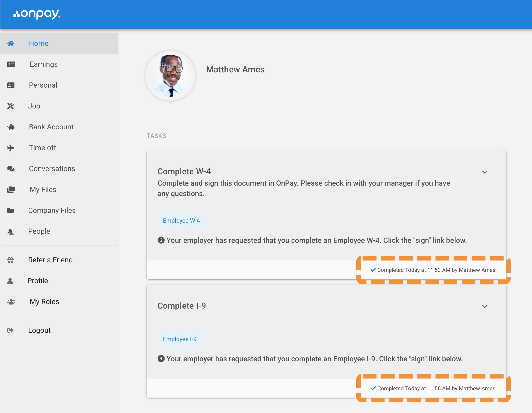Open the Employee I-9 document link
The height and width of the screenshot is (413, 532).
180,339
